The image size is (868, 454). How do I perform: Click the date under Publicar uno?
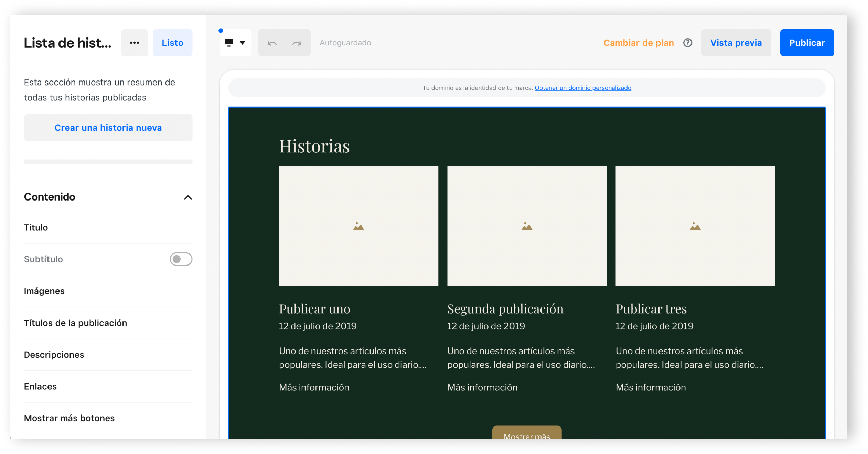[x=318, y=326]
